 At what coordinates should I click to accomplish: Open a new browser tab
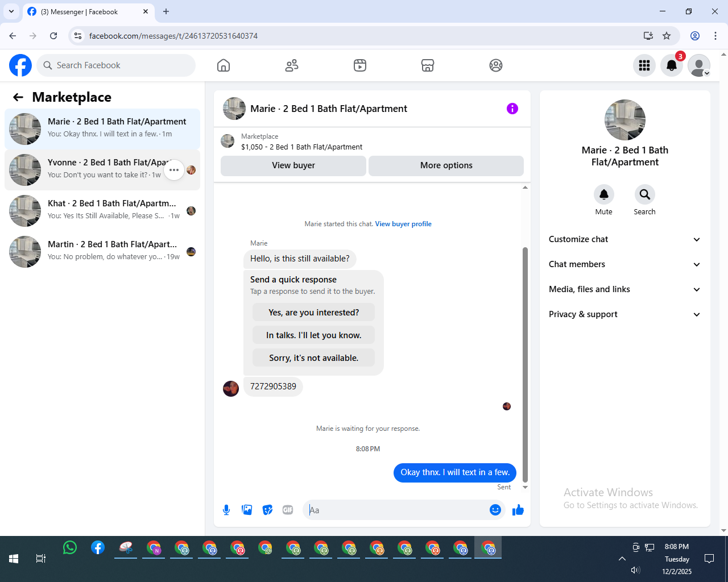click(x=166, y=11)
